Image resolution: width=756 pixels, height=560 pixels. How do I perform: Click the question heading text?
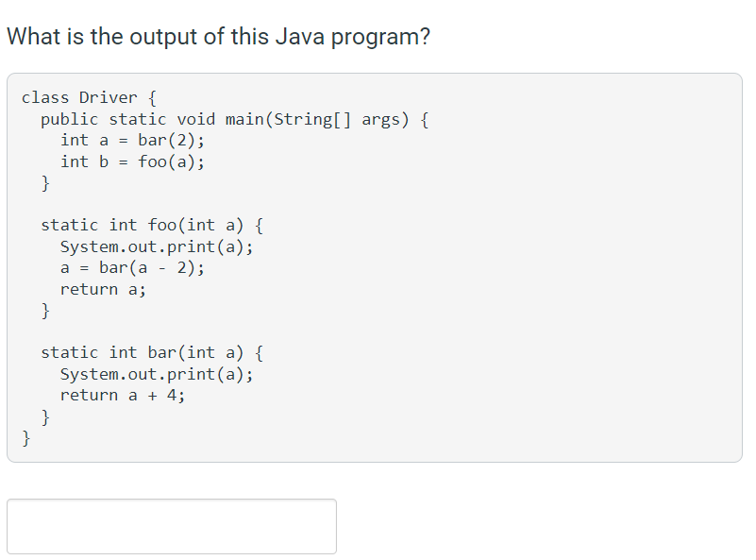pos(218,37)
